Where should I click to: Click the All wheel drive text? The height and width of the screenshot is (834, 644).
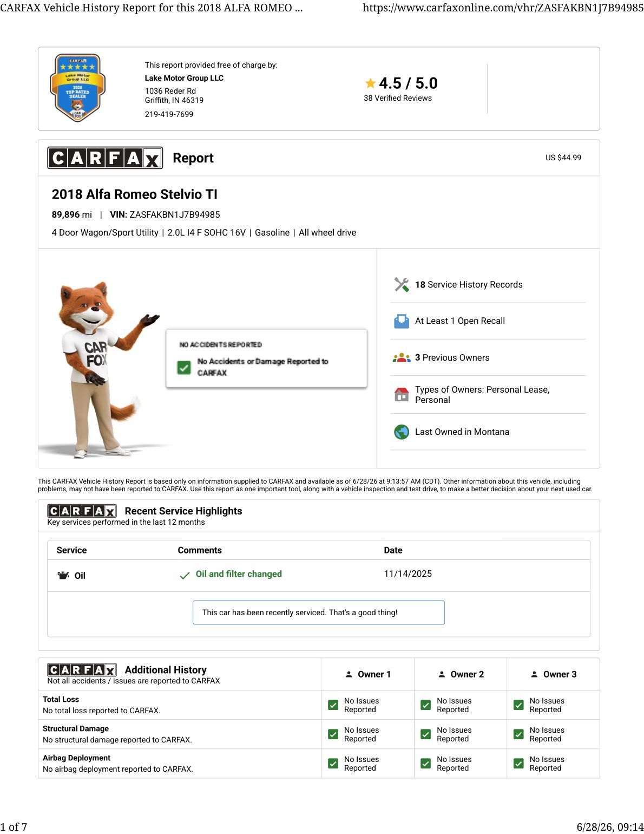327,233
